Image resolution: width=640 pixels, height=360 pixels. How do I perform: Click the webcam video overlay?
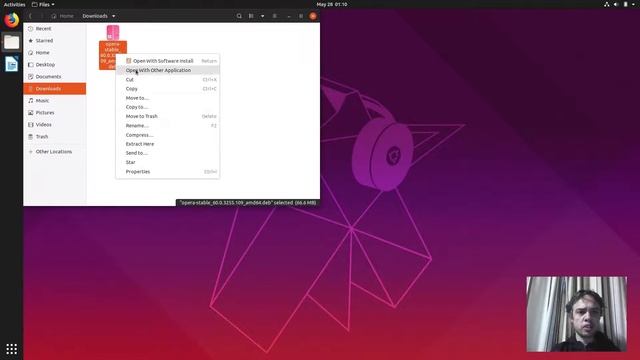pos(576,314)
